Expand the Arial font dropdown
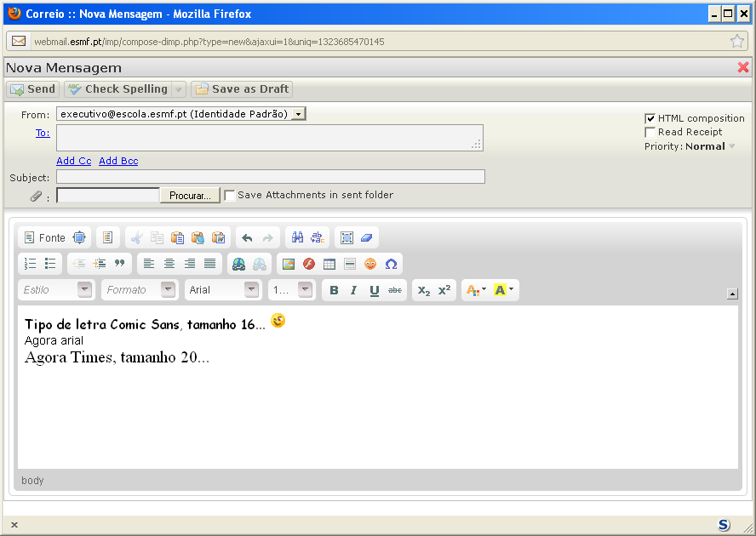The height and width of the screenshot is (536, 756). (251, 290)
